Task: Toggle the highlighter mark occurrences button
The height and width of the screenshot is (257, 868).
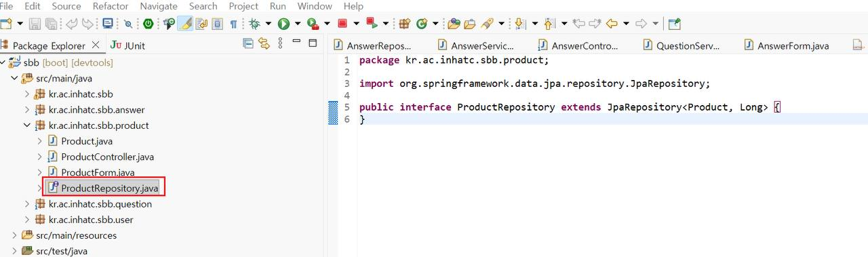Action: 185,24
